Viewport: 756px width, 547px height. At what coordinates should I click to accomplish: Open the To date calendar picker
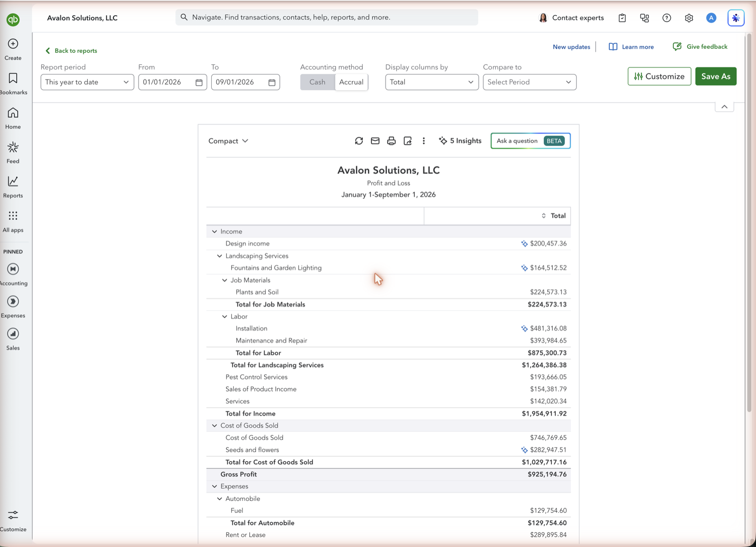272,82
